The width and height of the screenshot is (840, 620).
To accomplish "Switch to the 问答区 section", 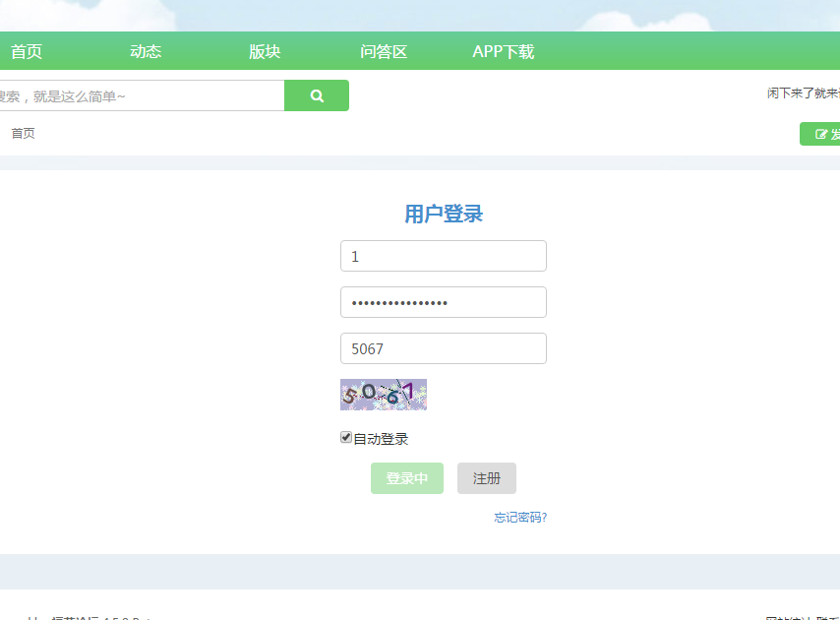I will [384, 52].
